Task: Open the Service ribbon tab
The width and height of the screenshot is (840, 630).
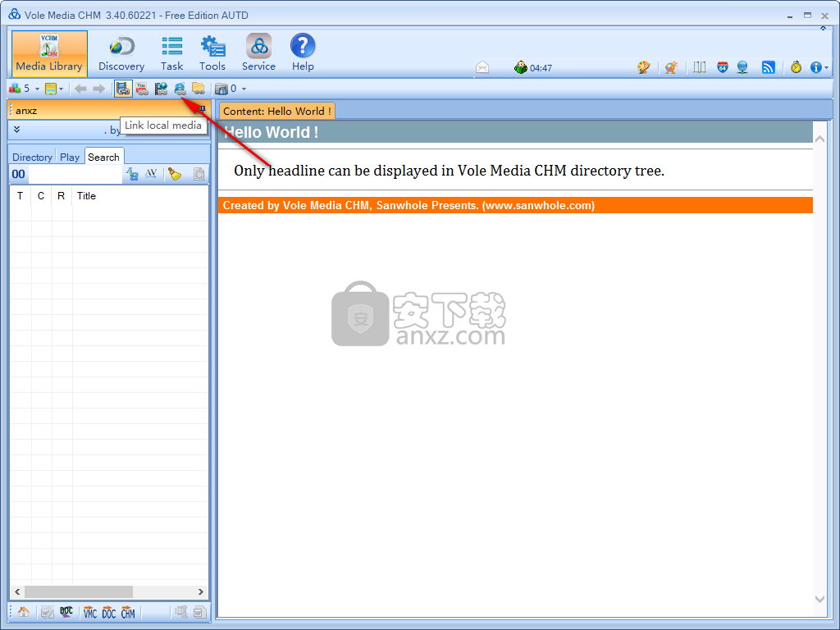Action: click(x=258, y=53)
